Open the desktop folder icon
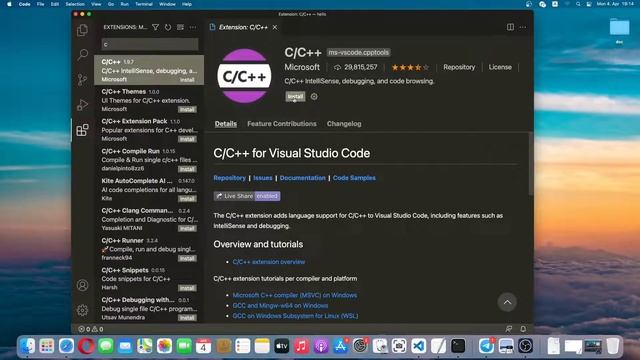The width and height of the screenshot is (640, 360). 619,28
